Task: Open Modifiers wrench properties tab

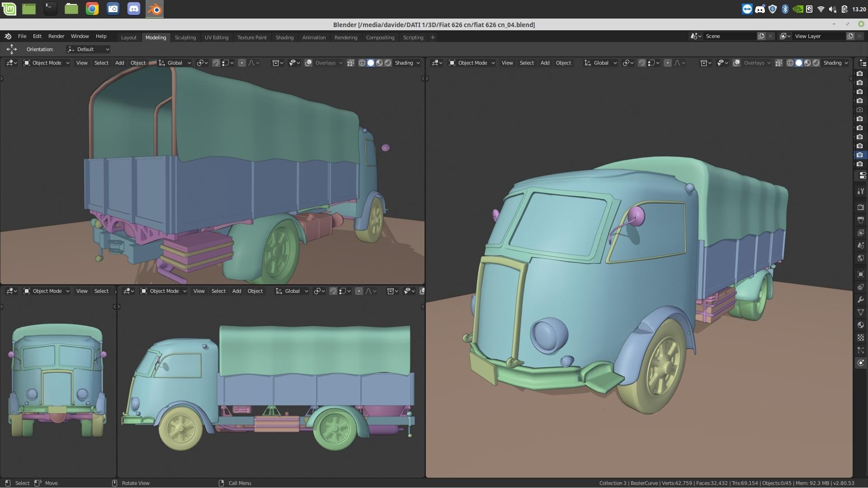Action: click(860, 300)
